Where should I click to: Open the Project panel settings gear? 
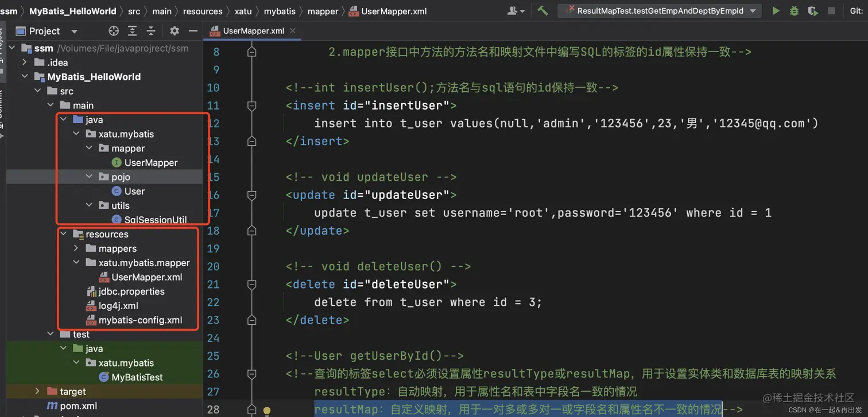point(175,31)
